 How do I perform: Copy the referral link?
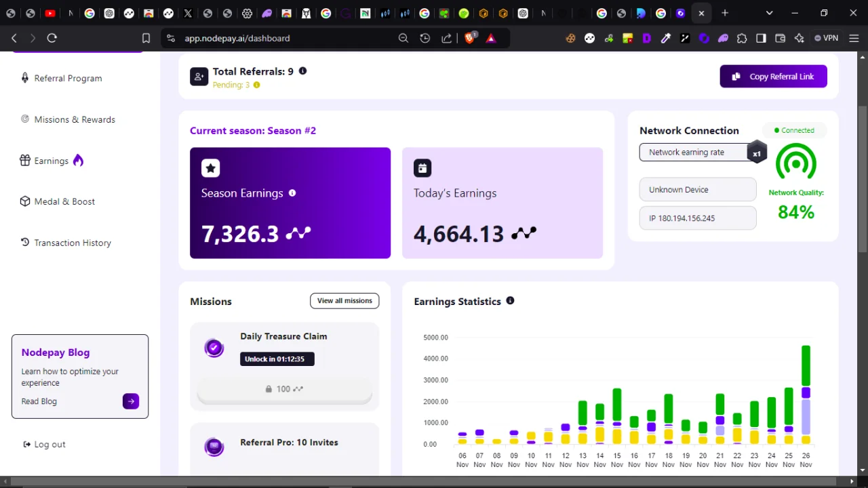(x=774, y=77)
